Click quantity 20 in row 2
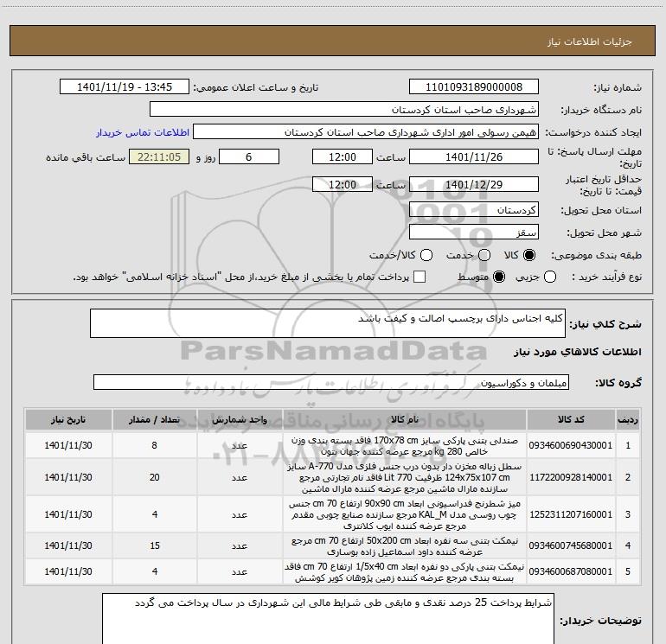Screen dimensions: 666x644 point(154,477)
